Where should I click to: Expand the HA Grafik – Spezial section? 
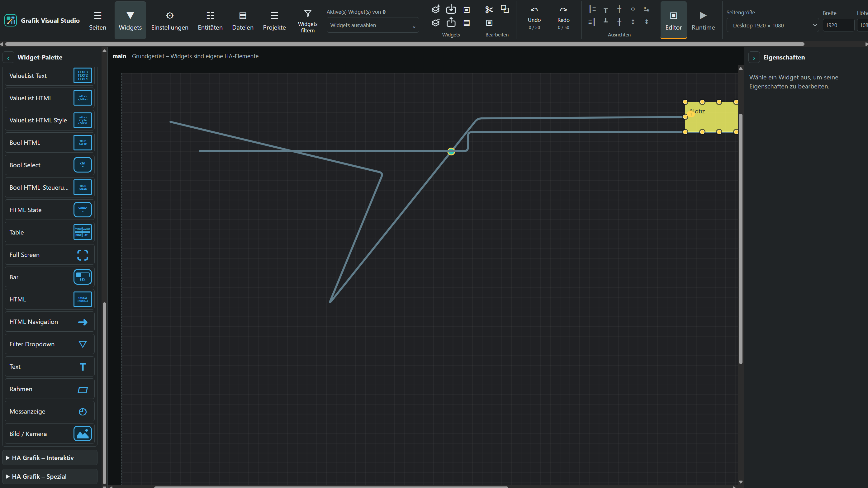pos(50,476)
